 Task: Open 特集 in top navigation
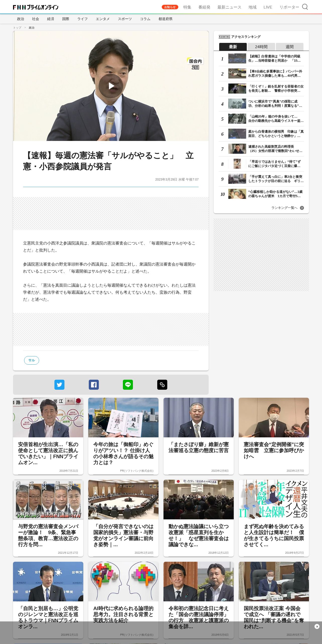coord(187,7)
